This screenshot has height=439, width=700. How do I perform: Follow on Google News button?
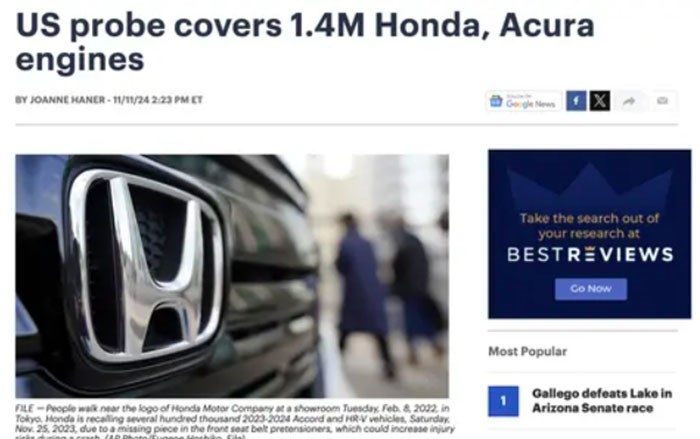524,101
